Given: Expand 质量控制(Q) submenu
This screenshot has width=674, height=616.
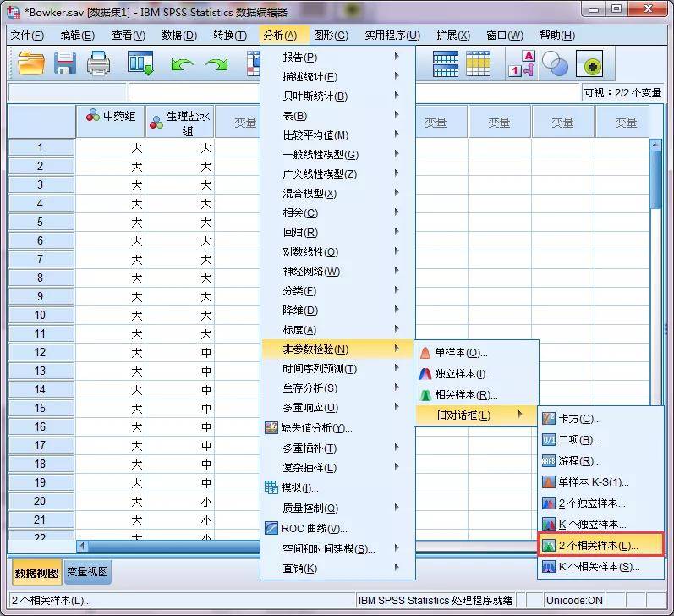Looking at the screenshot, I should point(338,509).
